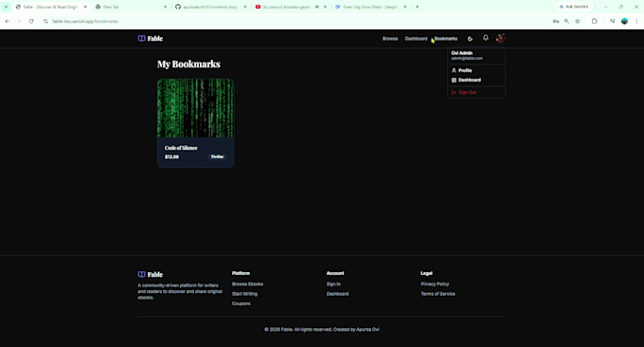The width and height of the screenshot is (644, 347).
Task: Open Dashboard link in footer Account section
Action: click(337, 294)
